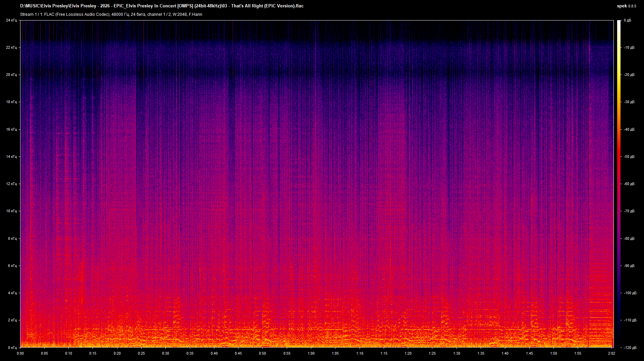Click the 0:25 time axis label
The image size is (644, 361).
[142, 353]
